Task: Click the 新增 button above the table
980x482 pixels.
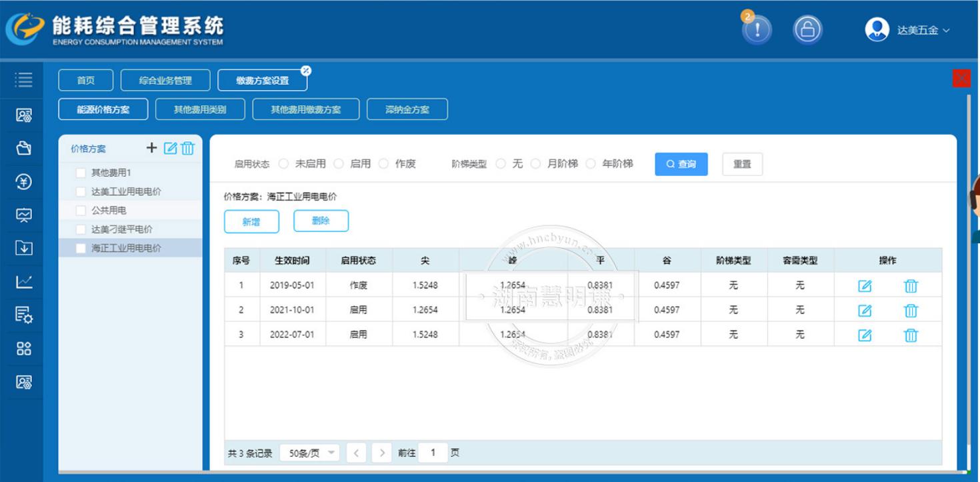Action: tap(251, 222)
